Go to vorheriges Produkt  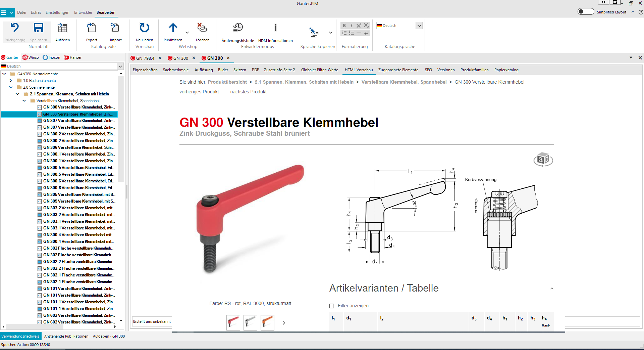pyautogui.click(x=199, y=92)
